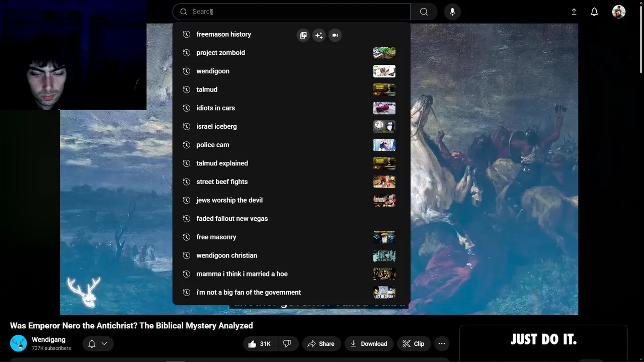Click history clock icon for 'wendigoon christian'
This screenshot has height=362, width=644.
tap(186, 255)
